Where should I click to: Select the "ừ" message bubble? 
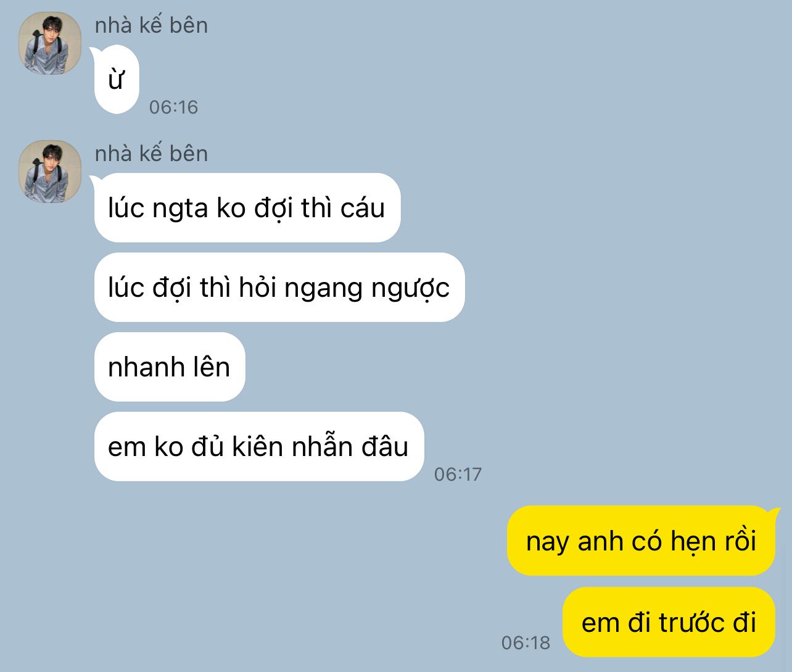click(116, 80)
